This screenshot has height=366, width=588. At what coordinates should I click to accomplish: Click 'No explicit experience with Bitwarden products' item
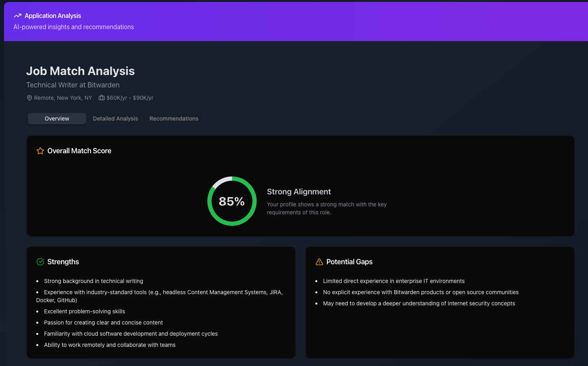[x=421, y=292]
